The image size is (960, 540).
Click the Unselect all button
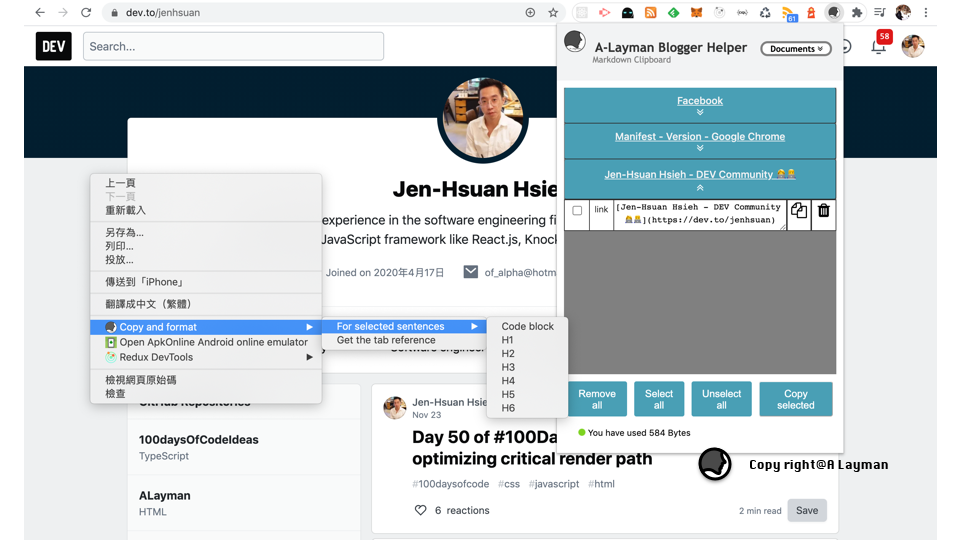click(721, 399)
